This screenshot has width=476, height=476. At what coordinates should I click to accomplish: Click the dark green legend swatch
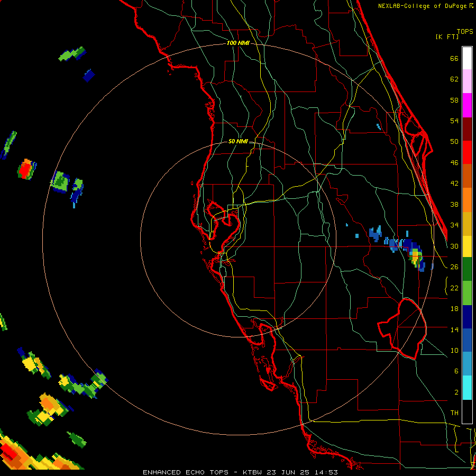467,269
